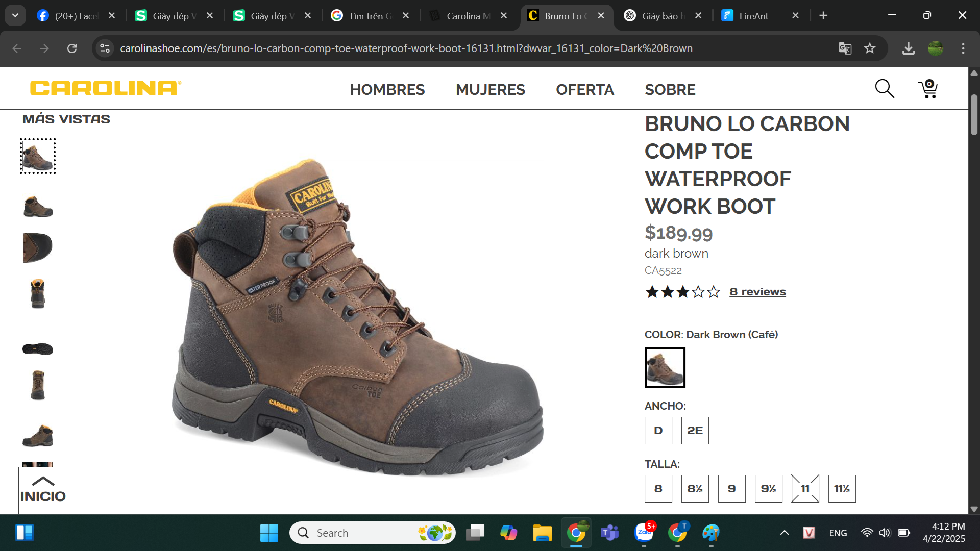Click the star rating display
This screenshot has width=980, height=551.
pyautogui.click(x=683, y=292)
